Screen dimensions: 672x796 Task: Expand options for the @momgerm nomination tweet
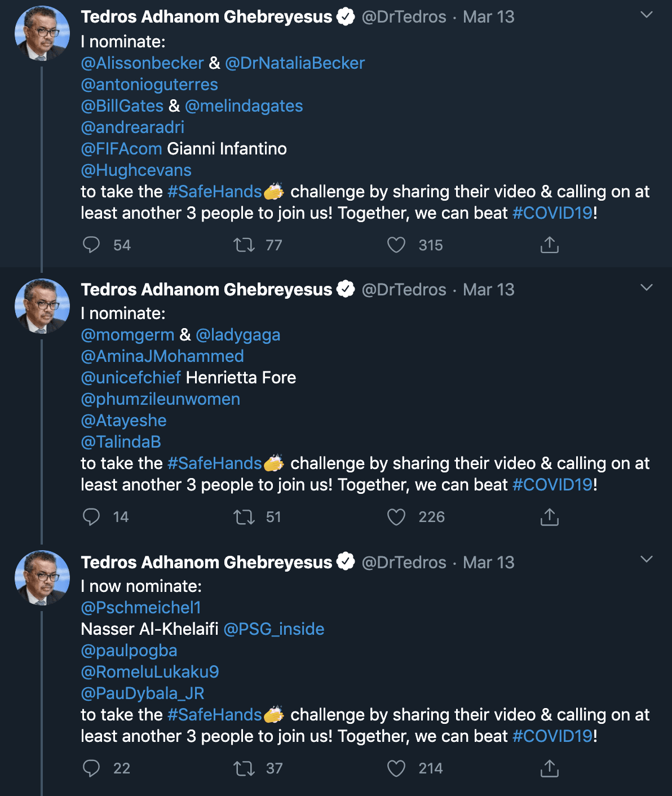click(x=647, y=288)
